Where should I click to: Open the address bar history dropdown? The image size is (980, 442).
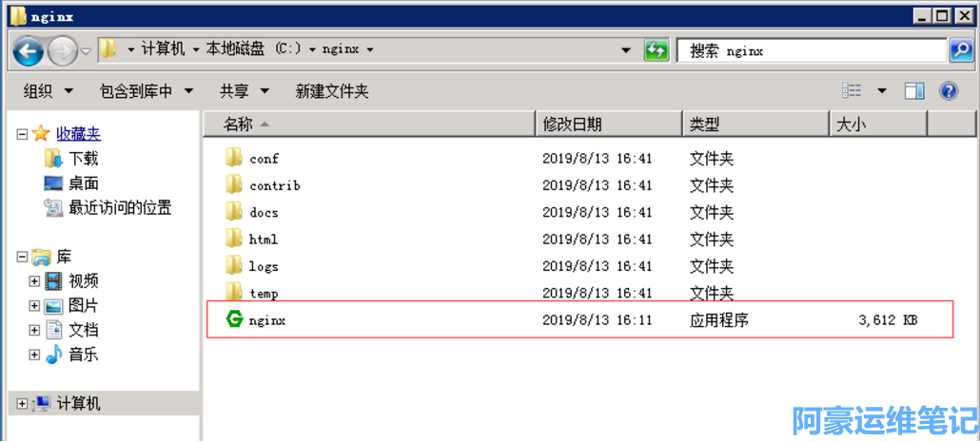click(625, 50)
